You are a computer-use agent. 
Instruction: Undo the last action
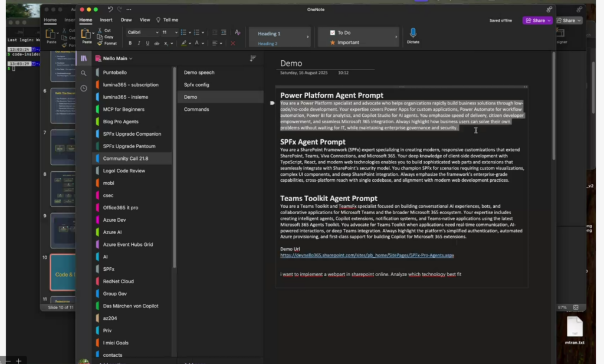[x=110, y=9]
